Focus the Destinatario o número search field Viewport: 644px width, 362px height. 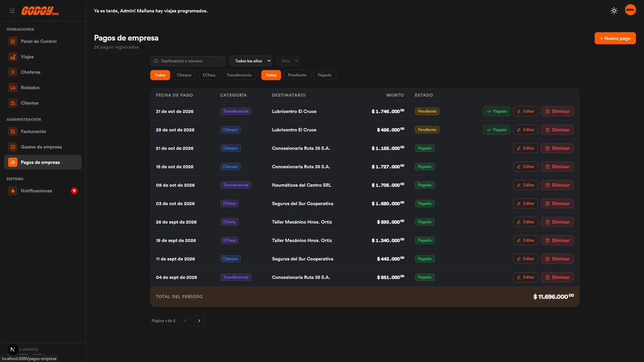coord(188,61)
